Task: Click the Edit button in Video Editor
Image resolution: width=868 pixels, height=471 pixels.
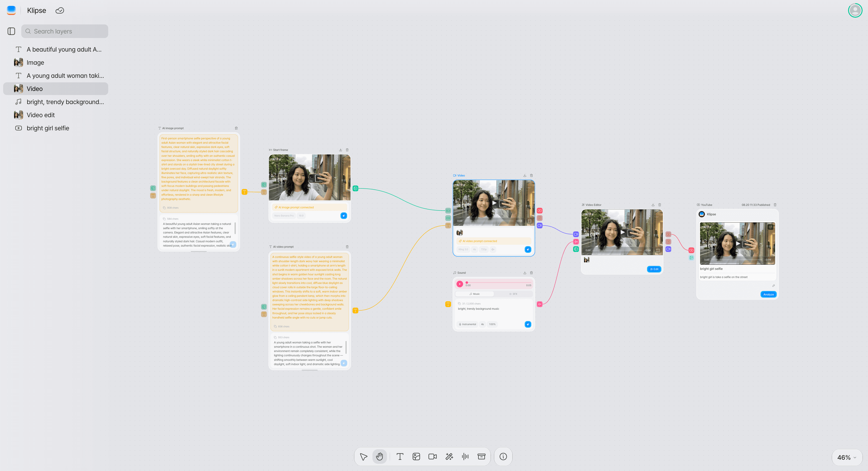Action: pos(654,269)
